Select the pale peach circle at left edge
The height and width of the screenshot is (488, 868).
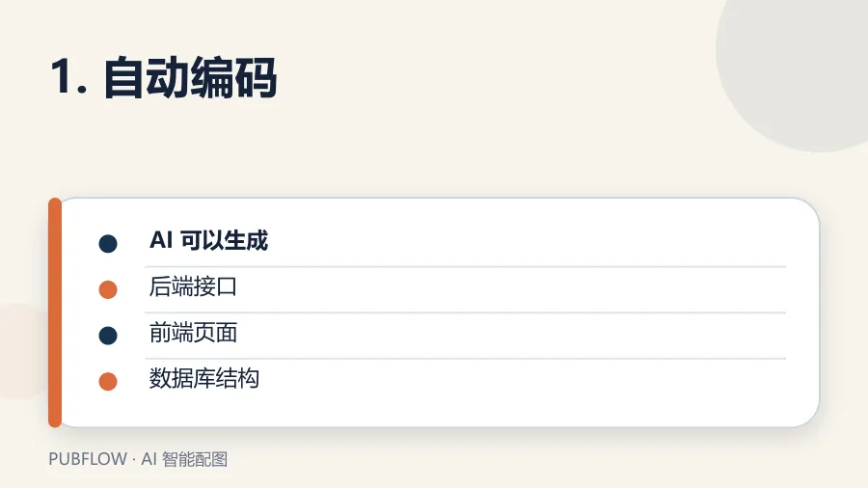click(x=22, y=350)
